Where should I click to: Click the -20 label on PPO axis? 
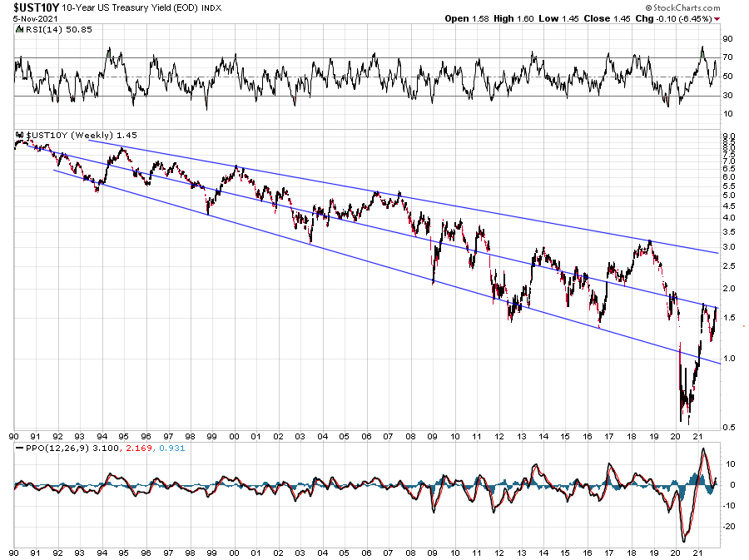point(728,527)
